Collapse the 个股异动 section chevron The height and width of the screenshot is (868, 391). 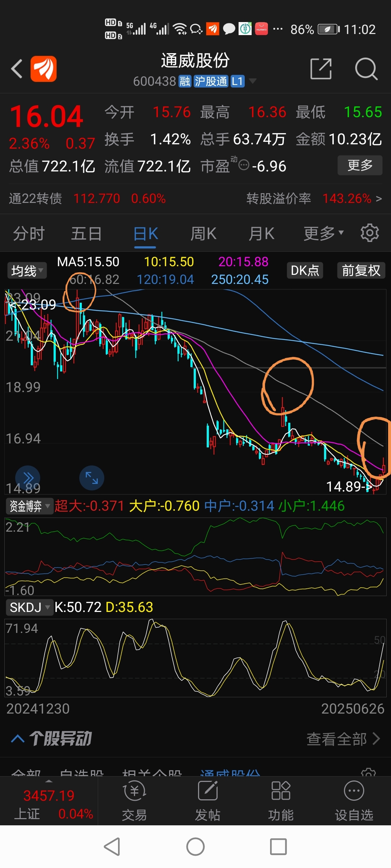pyautogui.click(x=18, y=739)
